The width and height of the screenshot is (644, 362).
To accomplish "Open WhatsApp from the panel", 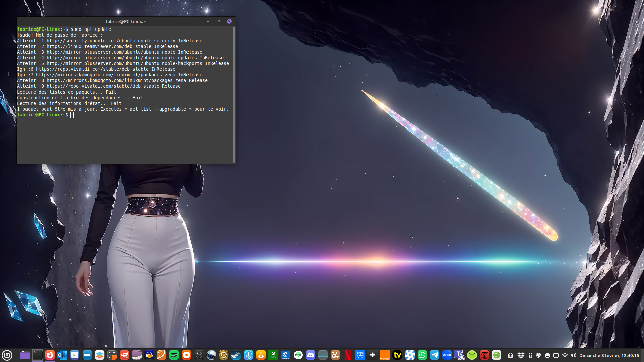I will (422, 355).
